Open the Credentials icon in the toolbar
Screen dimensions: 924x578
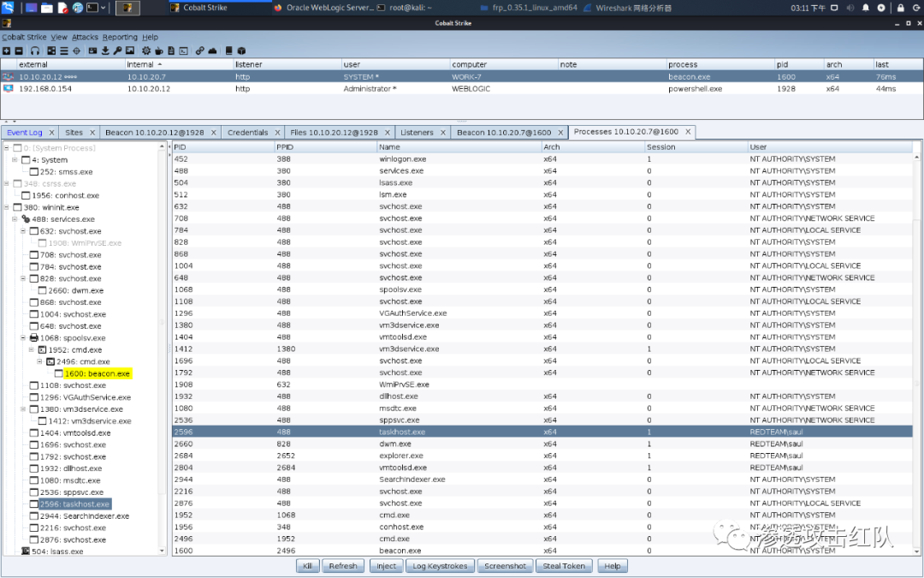click(91, 51)
